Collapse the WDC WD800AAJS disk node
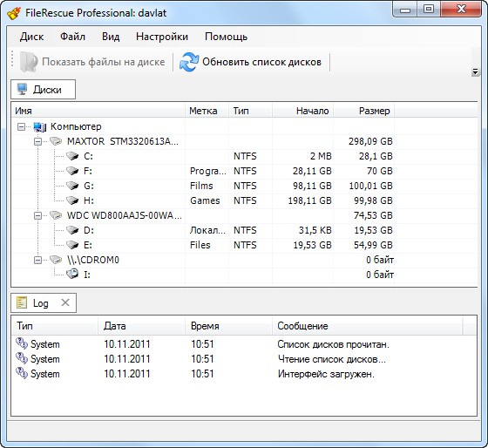This screenshot has width=488, height=448. click(x=37, y=215)
